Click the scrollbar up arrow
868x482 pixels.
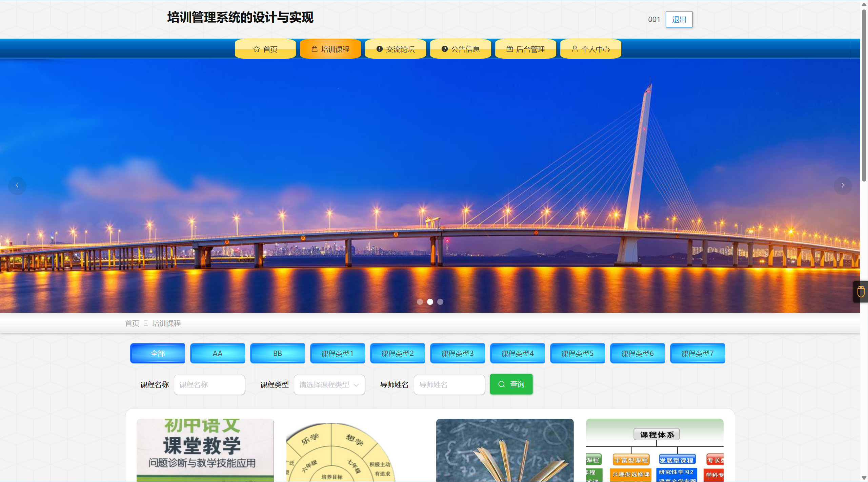pyautogui.click(x=864, y=4)
